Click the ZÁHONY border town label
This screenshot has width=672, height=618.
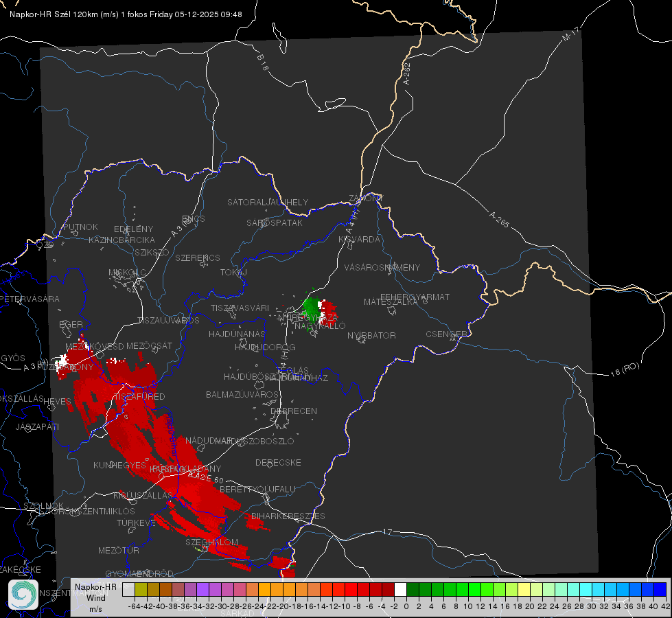tap(366, 198)
